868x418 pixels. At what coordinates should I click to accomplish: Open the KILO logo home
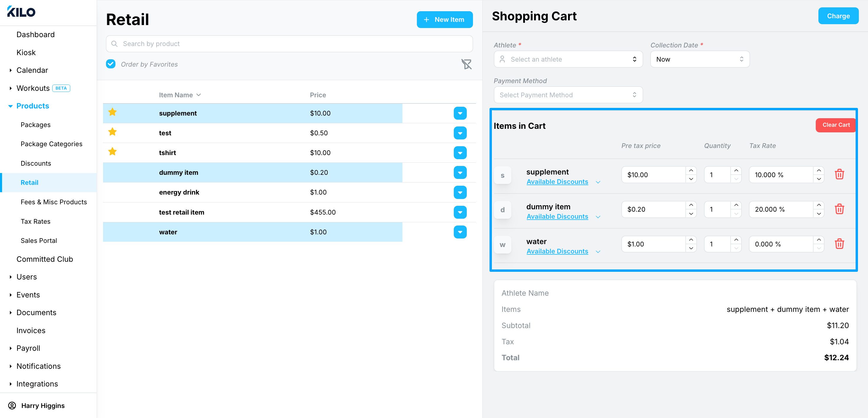coord(21,12)
